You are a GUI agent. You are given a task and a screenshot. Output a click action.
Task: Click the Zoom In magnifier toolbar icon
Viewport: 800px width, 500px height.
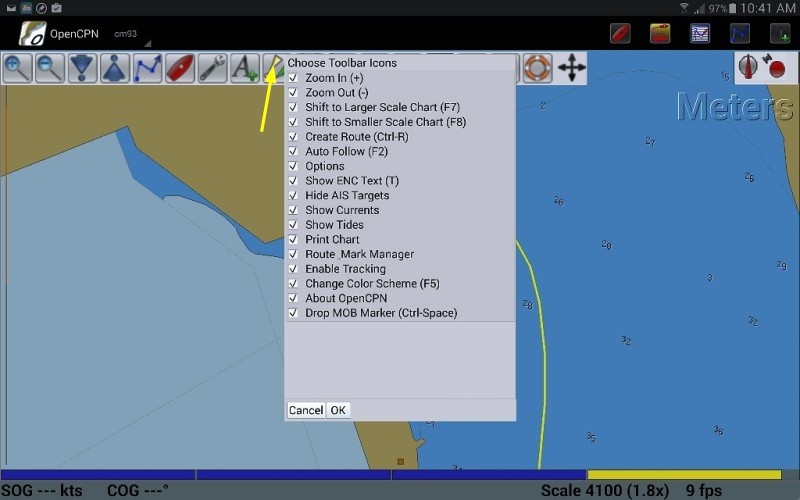17,68
